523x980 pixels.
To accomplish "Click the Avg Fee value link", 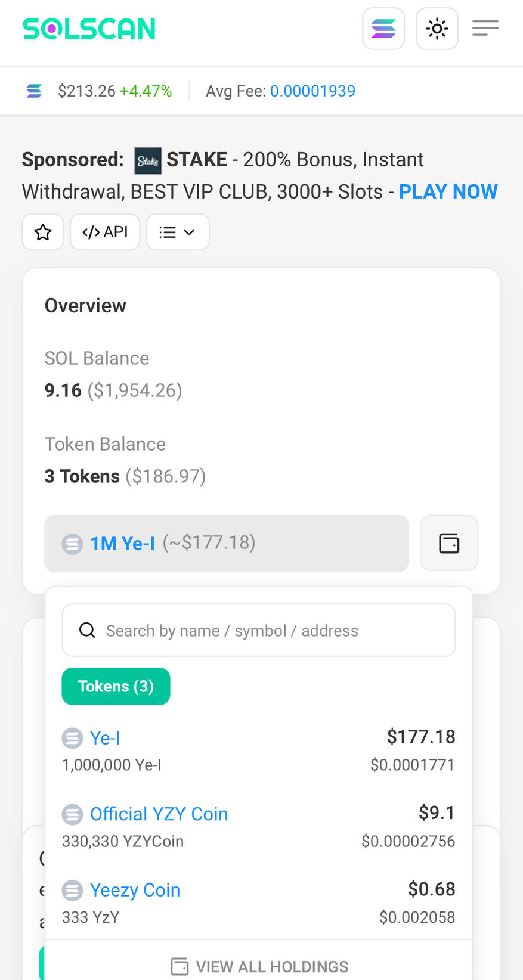I will pos(312,91).
